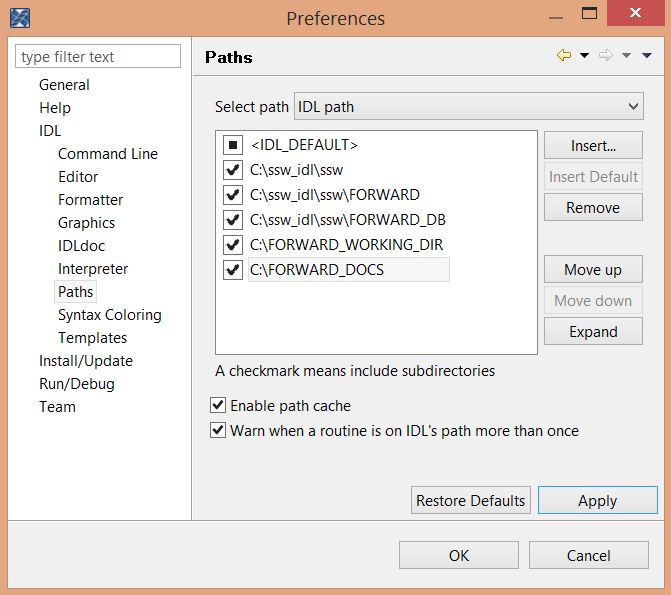The height and width of the screenshot is (595, 671).
Task: Click the Preferences window app icon
Action: click(x=19, y=17)
